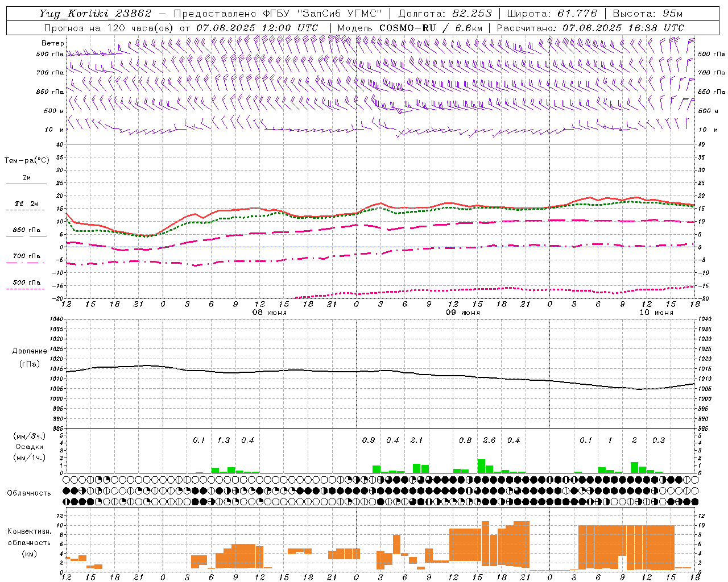Click the 08 июня date label
This screenshot has width=728, height=582.
click(270, 313)
